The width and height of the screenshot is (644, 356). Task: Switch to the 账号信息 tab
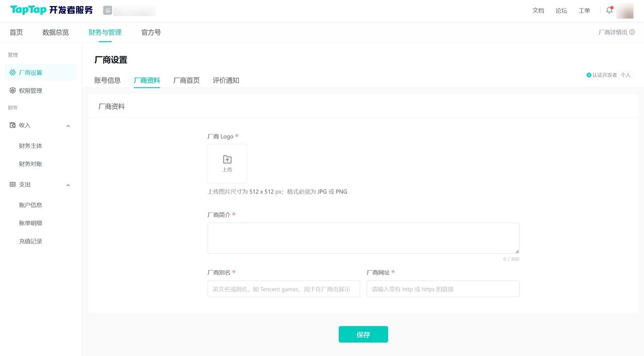107,81
